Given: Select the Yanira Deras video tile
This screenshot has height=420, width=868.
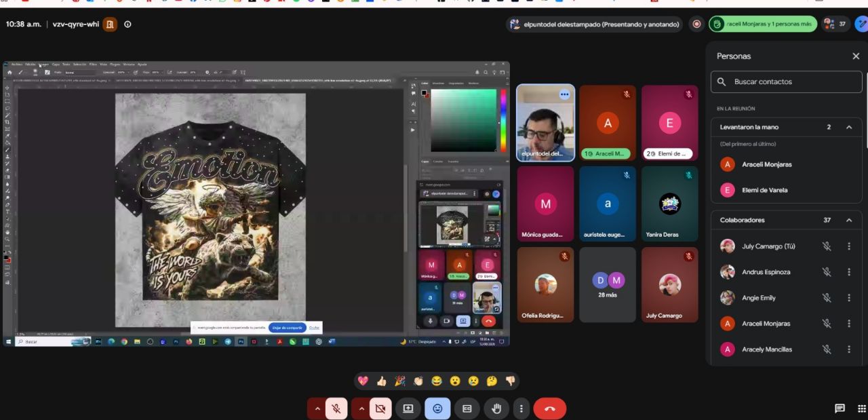Looking at the screenshot, I should point(670,204).
